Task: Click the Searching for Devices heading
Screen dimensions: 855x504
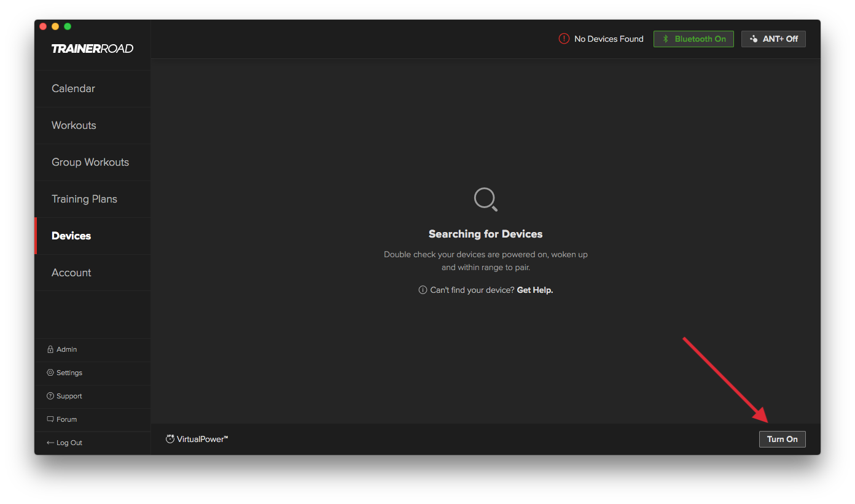Action: (486, 234)
